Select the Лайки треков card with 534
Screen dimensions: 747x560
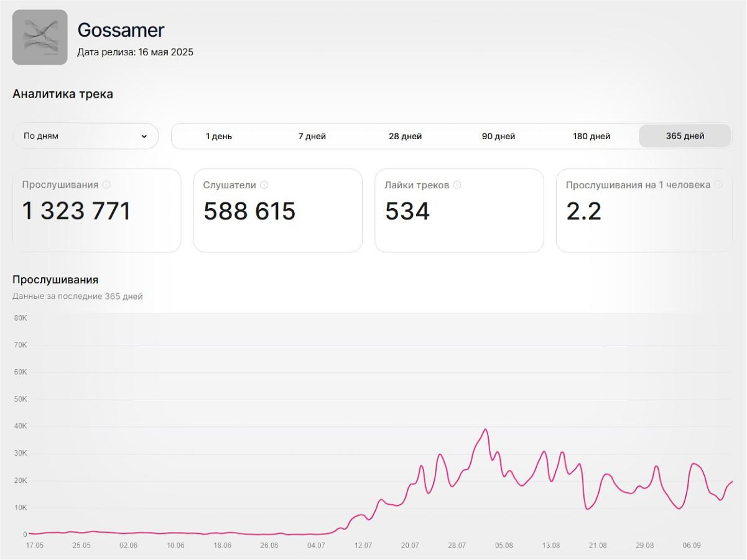tap(459, 211)
